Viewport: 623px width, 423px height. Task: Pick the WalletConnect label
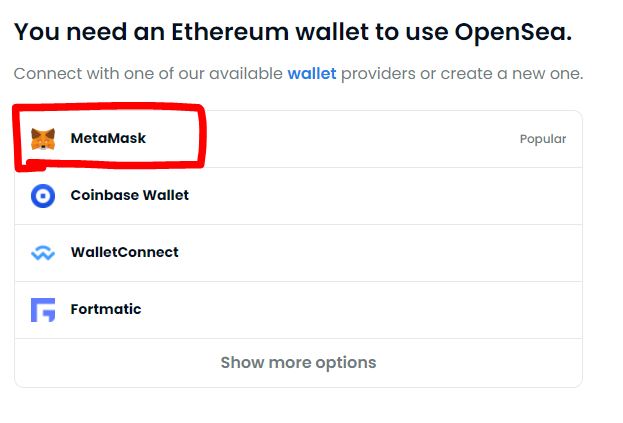pyautogui.click(x=124, y=253)
